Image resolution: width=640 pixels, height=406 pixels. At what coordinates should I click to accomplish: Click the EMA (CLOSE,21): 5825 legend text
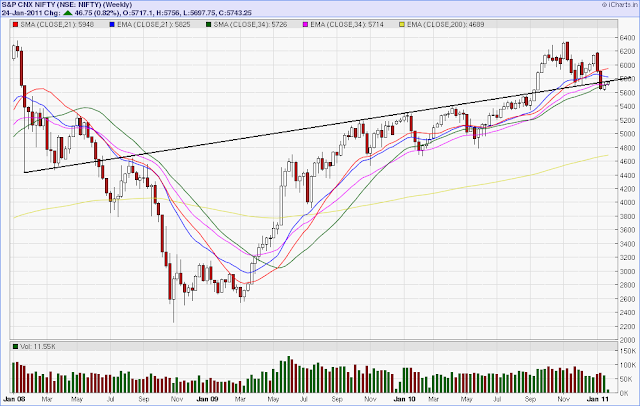pos(154,24)
